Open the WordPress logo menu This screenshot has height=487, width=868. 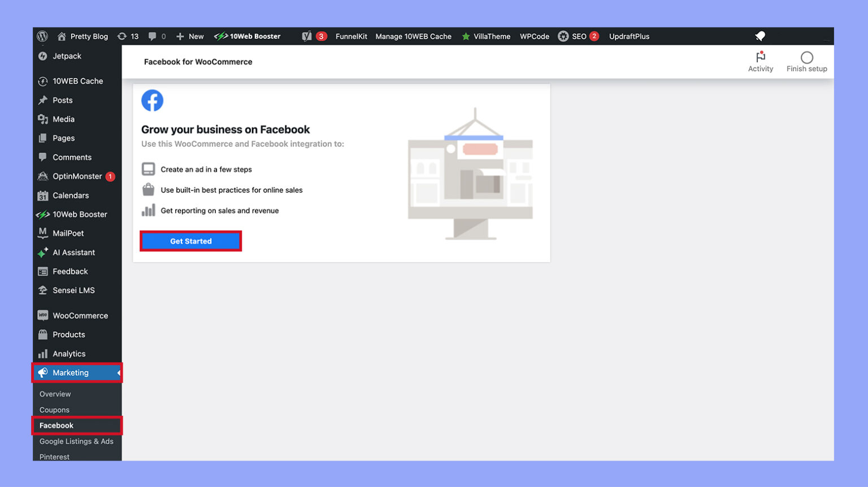pos(42,36)
